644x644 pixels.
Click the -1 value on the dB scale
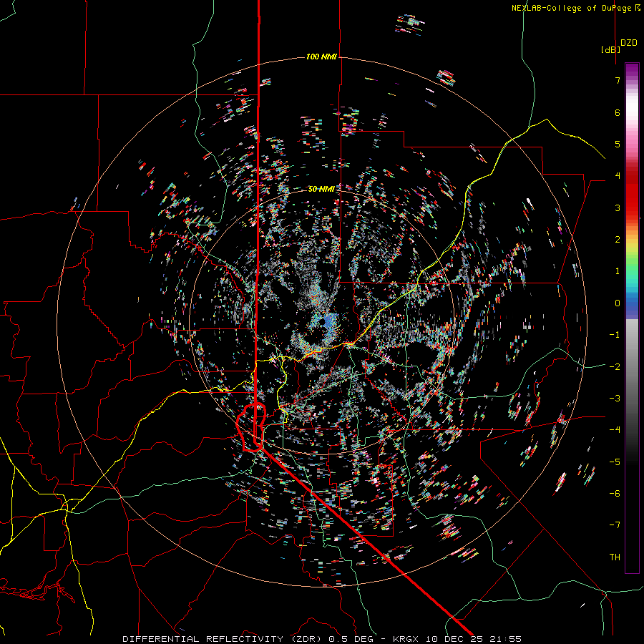(x=615, y=335)
